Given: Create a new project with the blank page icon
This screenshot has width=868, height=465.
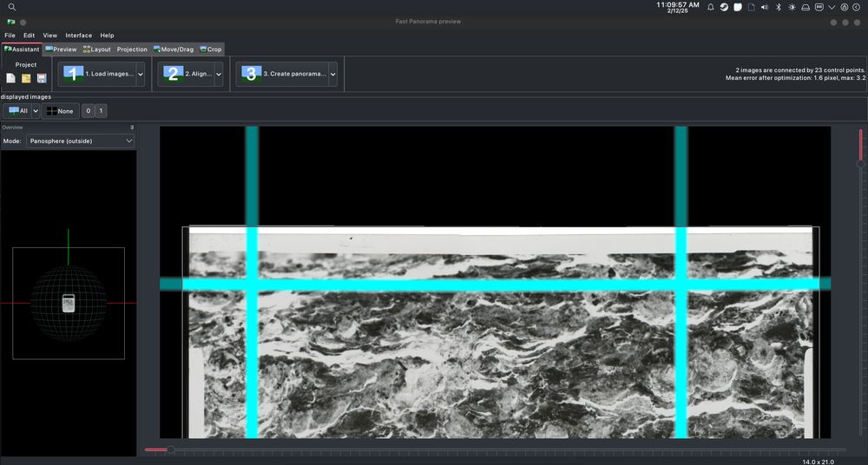Looking at the screenshot, I should 11,79.
